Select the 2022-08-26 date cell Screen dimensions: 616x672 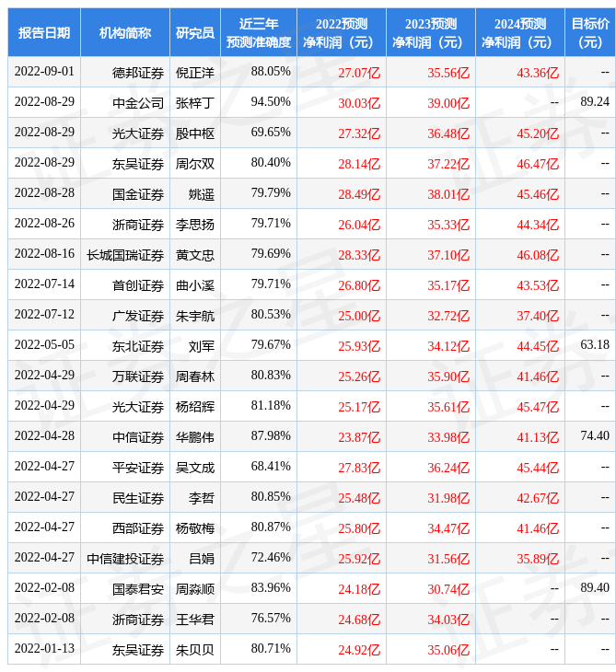tap(44, 224)
